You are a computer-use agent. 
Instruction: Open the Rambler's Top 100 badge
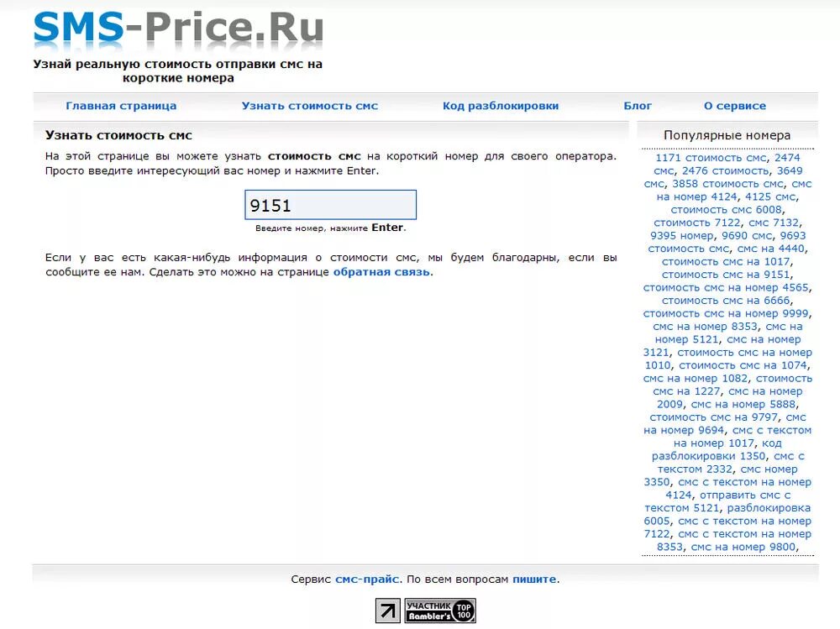click(x=440, y=611)
